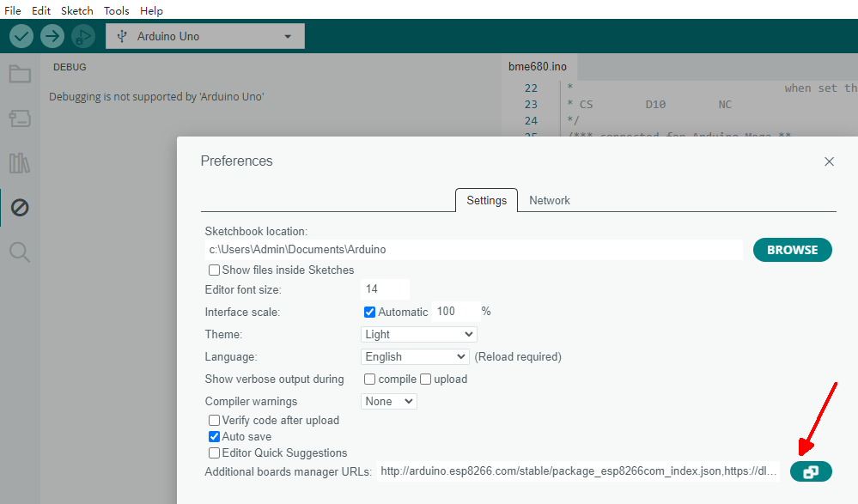Enable verbose output during compile
Image resolution: width=858 pixels, height=504 pixels.
369,380
